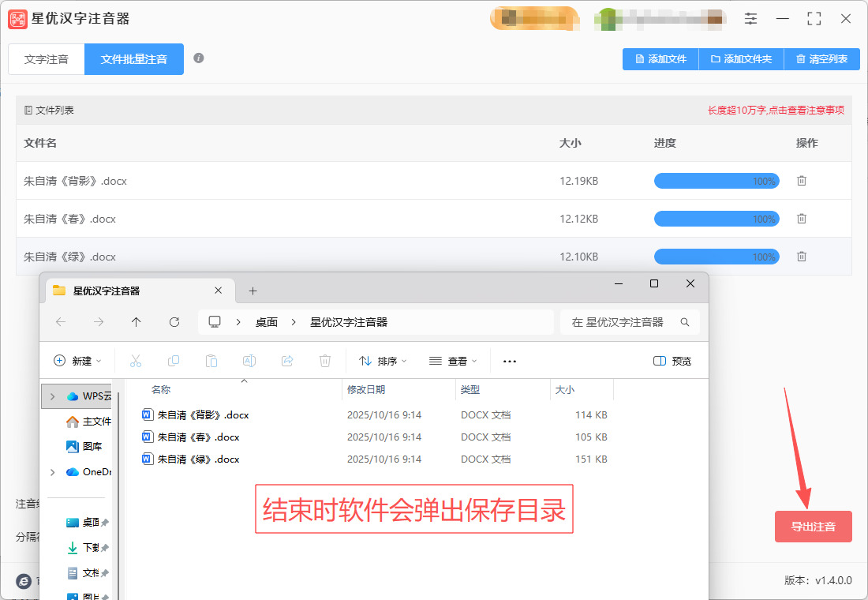Screen dimensions: 868x600
Task: Open the explorer more options ellipsis
Action: tap(510, 362)
